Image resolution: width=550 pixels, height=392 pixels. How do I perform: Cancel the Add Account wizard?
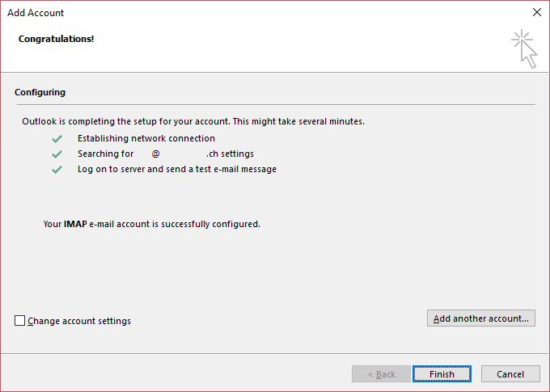(510, 374)
